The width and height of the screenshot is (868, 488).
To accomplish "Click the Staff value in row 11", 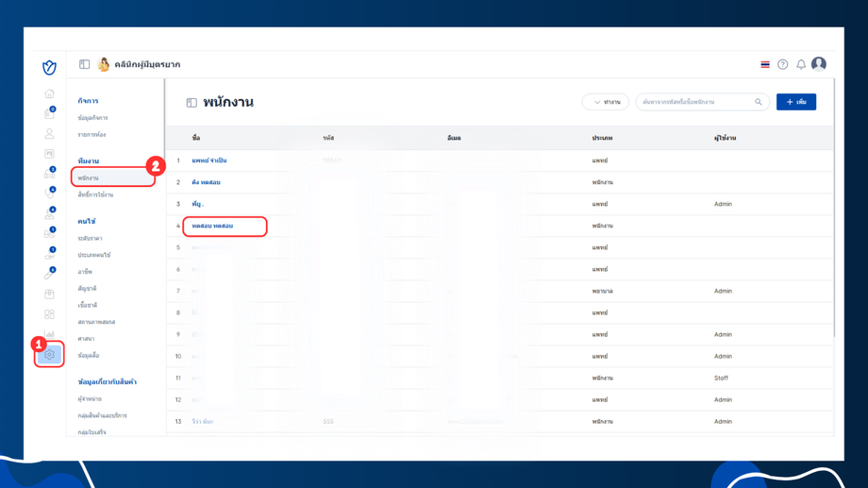I will 721,378.
